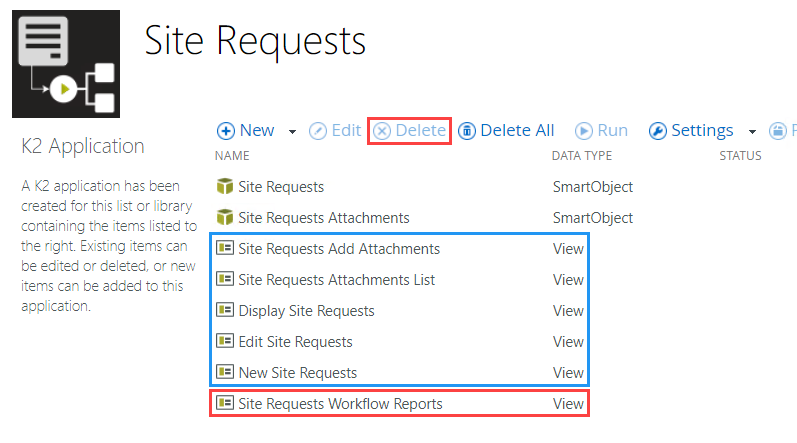797x443 pixels.
Task: Select the Site Requests Attachments SmartObject
Action: click(323, 218)
